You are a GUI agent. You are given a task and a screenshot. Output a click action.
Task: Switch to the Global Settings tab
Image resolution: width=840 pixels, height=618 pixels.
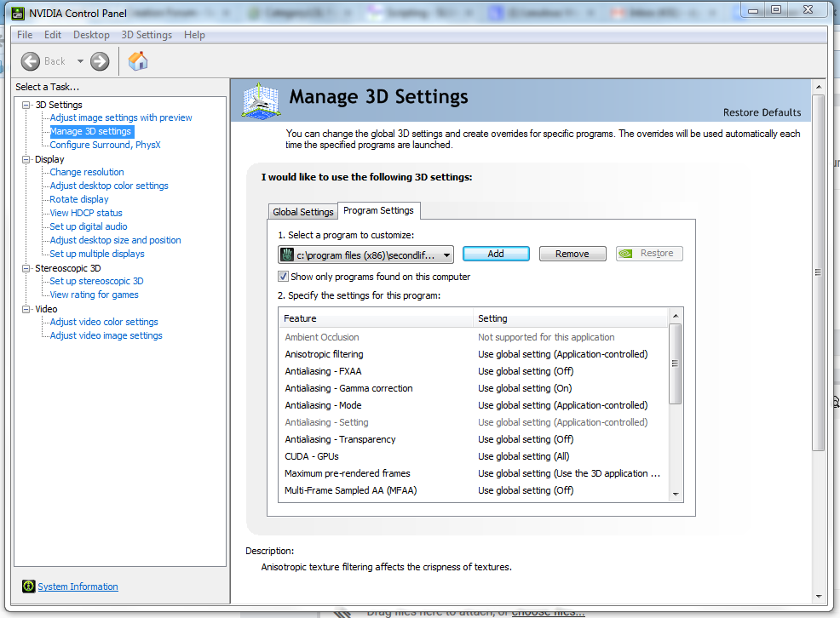pos(303,212)
